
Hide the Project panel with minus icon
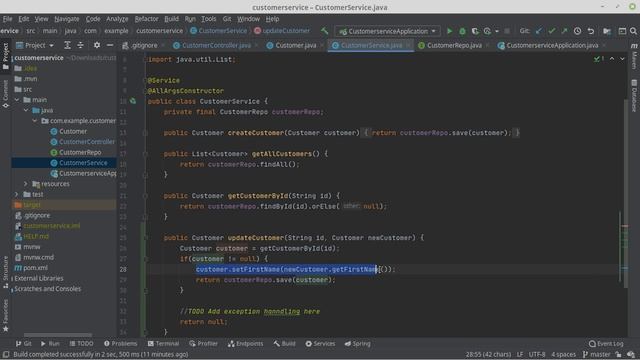pyautogui.click(x=110, y=45)
